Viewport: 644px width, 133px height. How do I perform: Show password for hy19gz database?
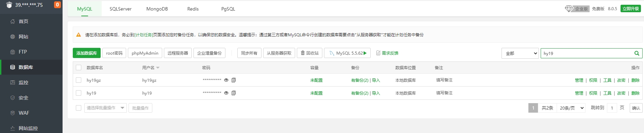tap(226, 80)
